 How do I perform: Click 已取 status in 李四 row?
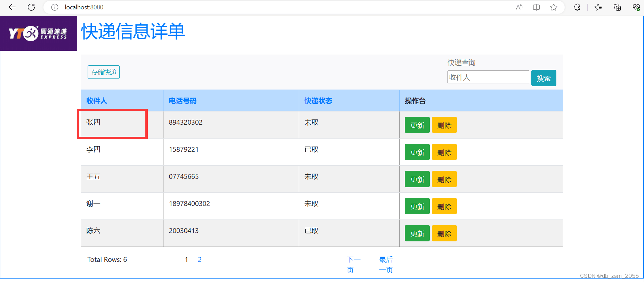pyautogui.click(x=311, y=149)
